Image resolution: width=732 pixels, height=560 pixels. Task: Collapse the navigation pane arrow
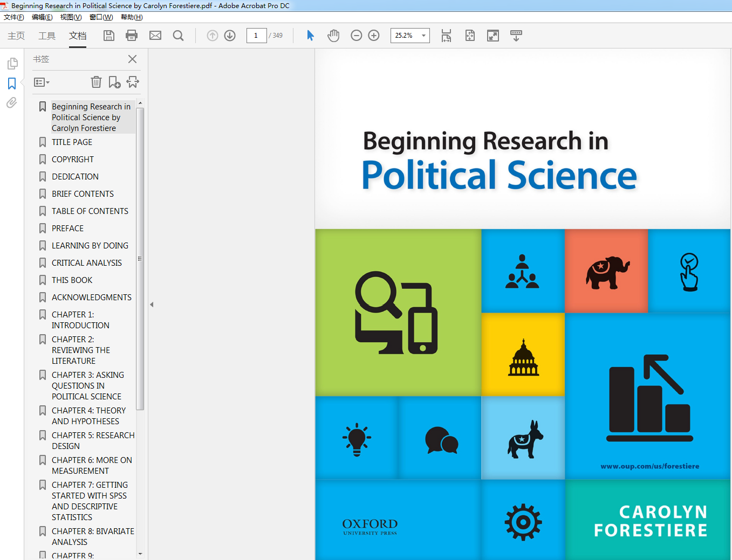[152, 305]
